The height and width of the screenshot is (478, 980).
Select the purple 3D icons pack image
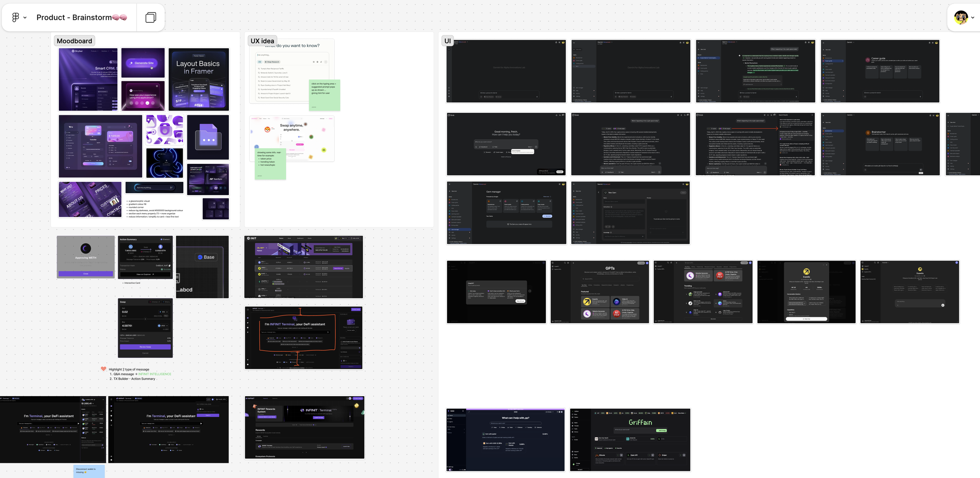point(165,130)
